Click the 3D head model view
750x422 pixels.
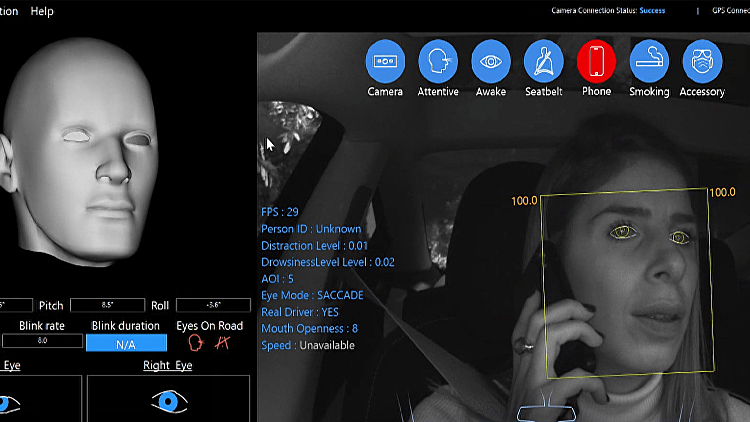pyautogui.click(x=79, y=153)
